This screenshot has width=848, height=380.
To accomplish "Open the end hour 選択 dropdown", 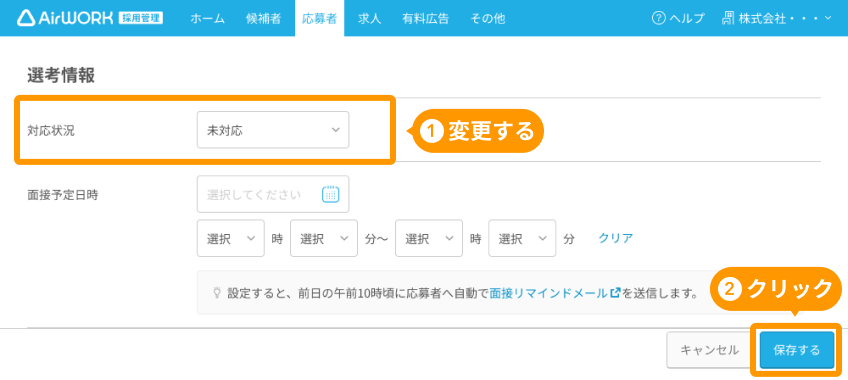I will click(429, 238).
